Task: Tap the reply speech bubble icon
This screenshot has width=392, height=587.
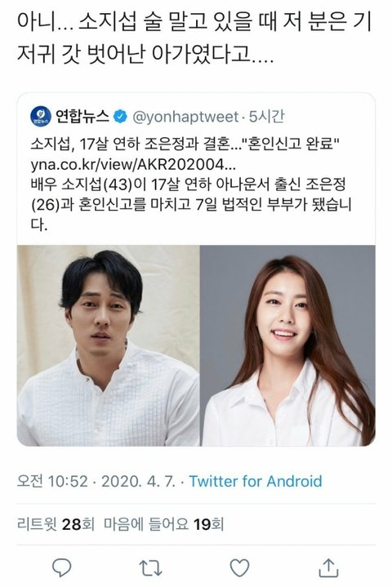Action: point(61,567)
